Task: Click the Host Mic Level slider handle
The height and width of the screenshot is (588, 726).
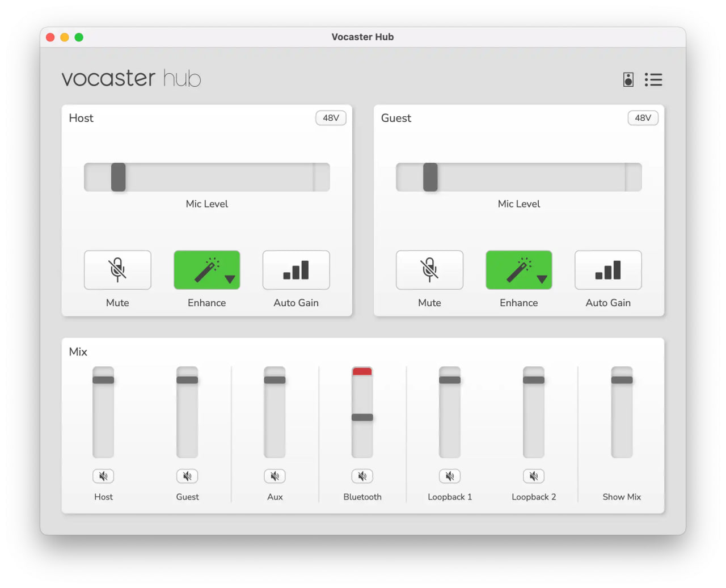Action: pyautogui.click(x=118, y=177)
